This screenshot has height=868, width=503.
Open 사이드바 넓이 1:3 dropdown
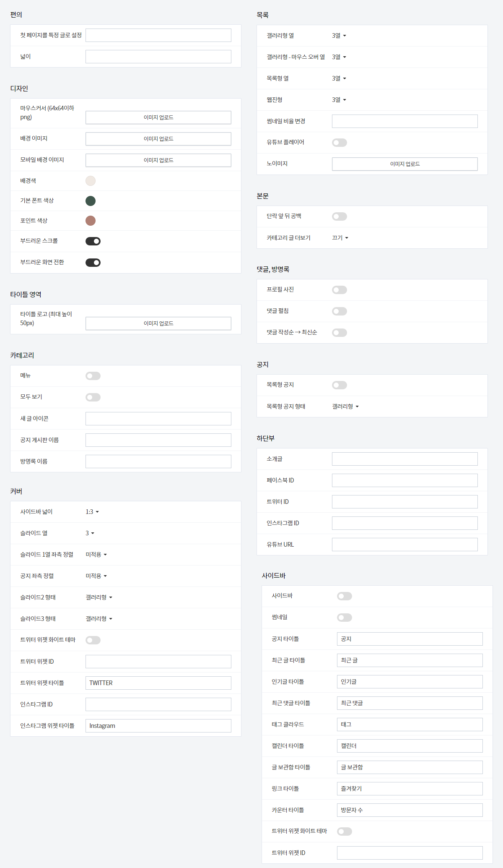[x=92, y=512]
